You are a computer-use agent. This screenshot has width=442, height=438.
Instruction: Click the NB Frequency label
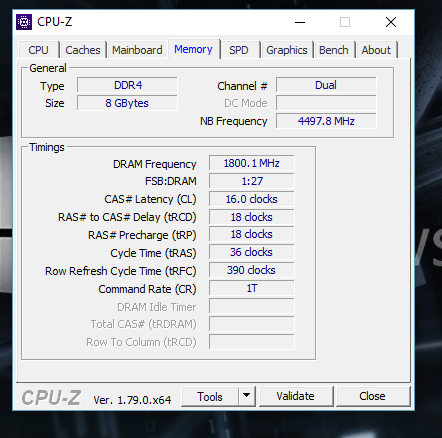(234, 121)
